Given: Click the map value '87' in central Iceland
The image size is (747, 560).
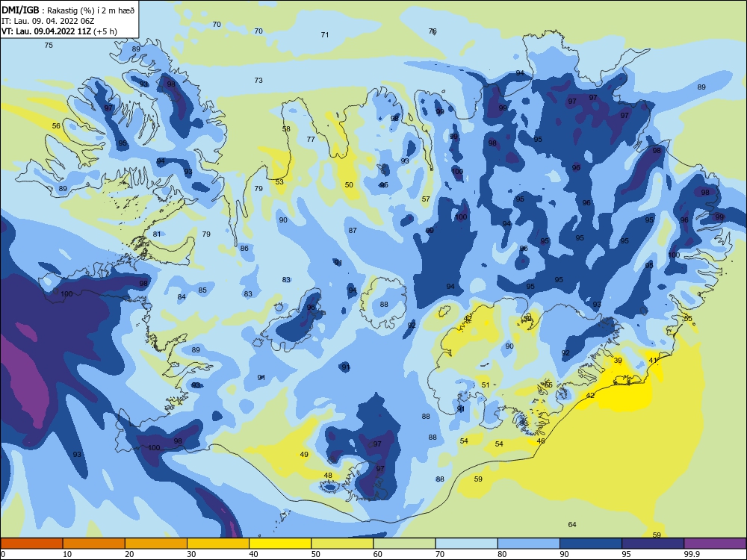Looking at the screenshot, I should coord(353,231).
